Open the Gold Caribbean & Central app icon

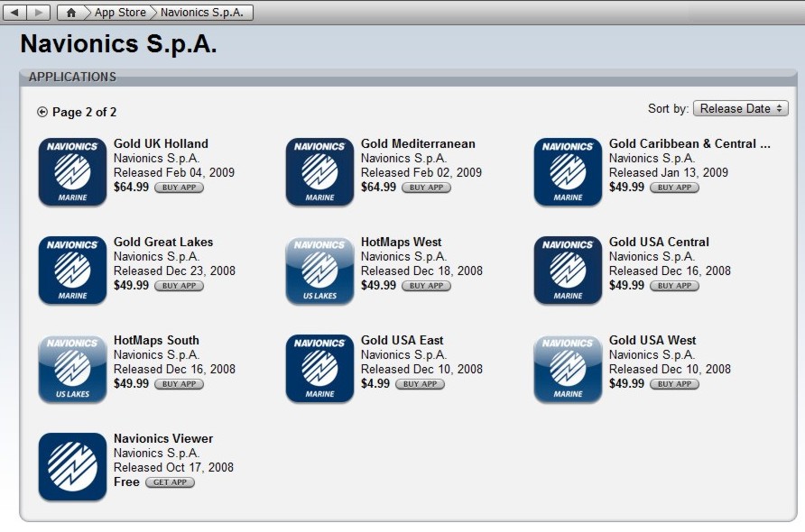[x=568, y=172]
